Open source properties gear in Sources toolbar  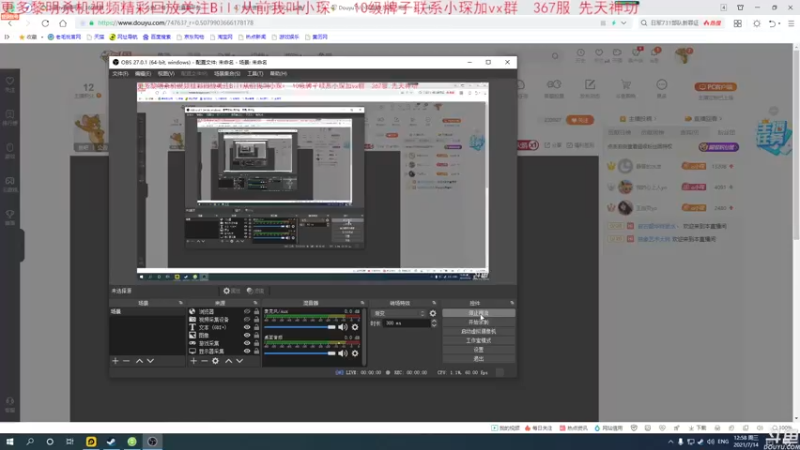coord(215,361)
